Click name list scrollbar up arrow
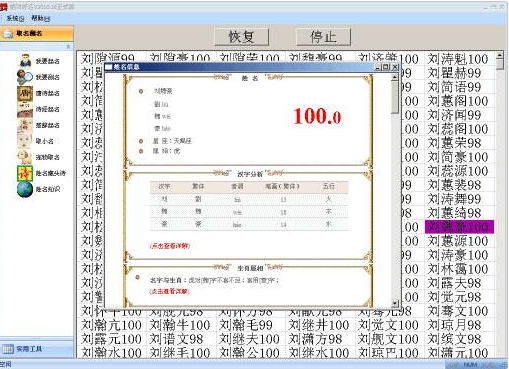The image size is (509, 369). point(500,55)
